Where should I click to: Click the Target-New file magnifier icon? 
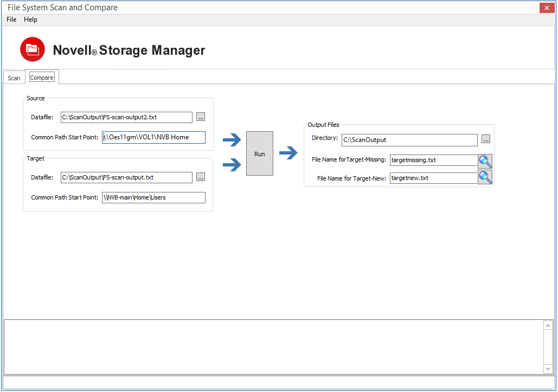pos(485,177)
